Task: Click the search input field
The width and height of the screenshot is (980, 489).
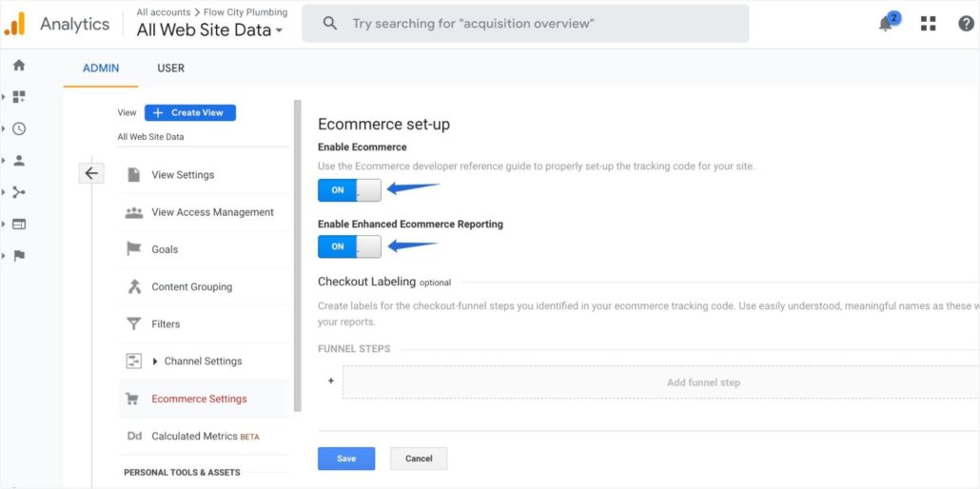Action: [525, 24]
